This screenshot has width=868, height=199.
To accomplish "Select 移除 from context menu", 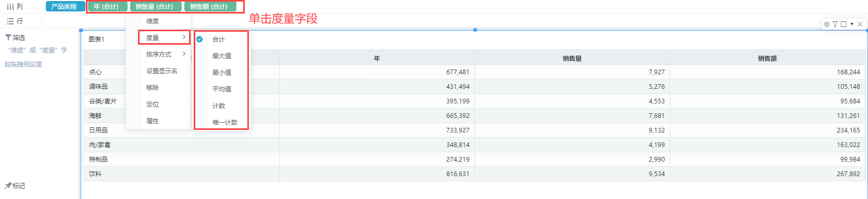I will [x=153, y=88].
